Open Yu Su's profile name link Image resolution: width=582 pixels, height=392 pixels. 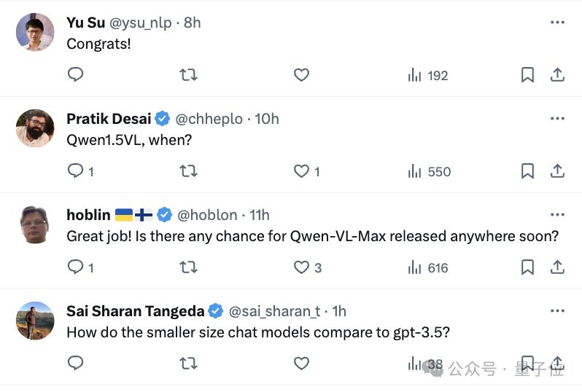tap(85, 23)
